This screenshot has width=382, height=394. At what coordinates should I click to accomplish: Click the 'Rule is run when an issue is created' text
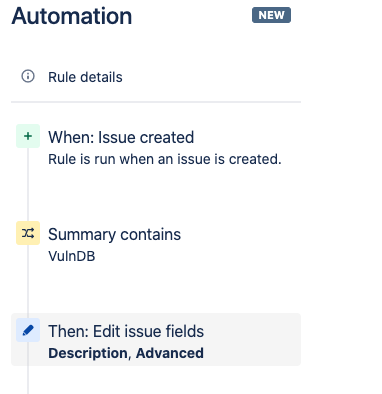click(165, 159)
